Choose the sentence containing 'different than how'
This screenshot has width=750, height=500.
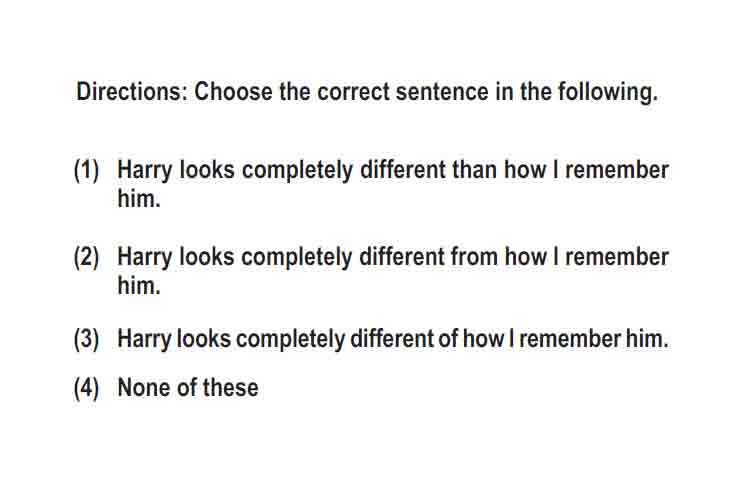pos(393,184)
